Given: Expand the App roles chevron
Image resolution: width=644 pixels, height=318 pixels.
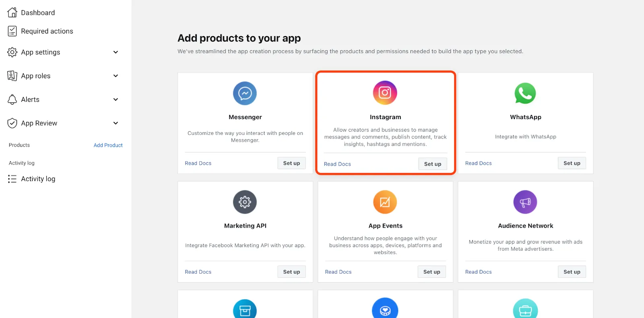Looking at the screenshot, I should pos(116,76).
